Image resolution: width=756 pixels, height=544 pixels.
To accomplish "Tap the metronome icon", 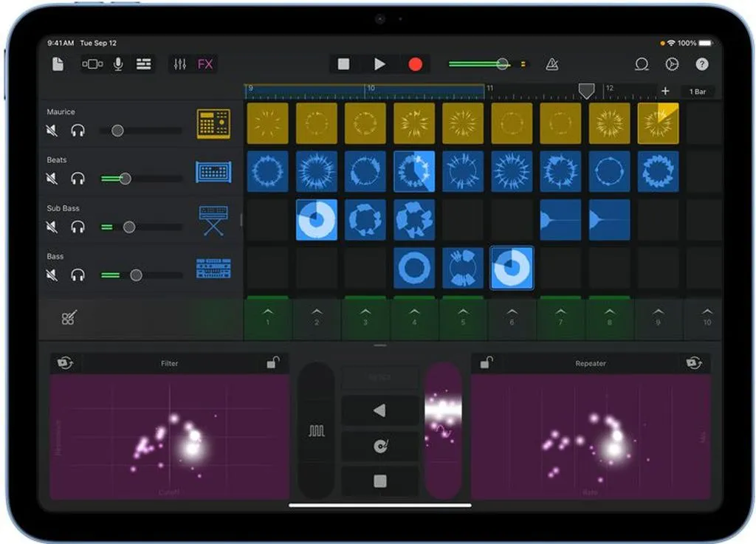I will point(551,64).
